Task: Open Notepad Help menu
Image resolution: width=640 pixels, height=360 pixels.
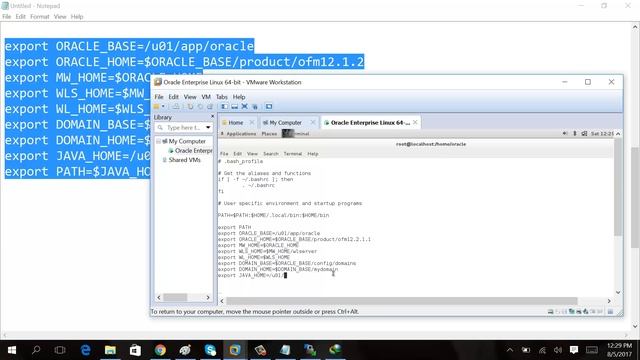Action: coord(77,17)
